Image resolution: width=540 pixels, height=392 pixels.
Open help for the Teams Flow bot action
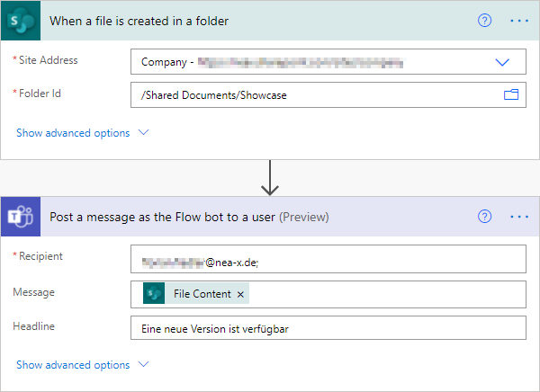click(x=484, y=217)
